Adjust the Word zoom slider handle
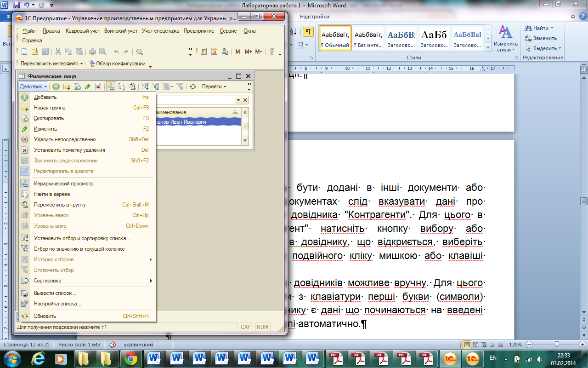 [557, 345]
